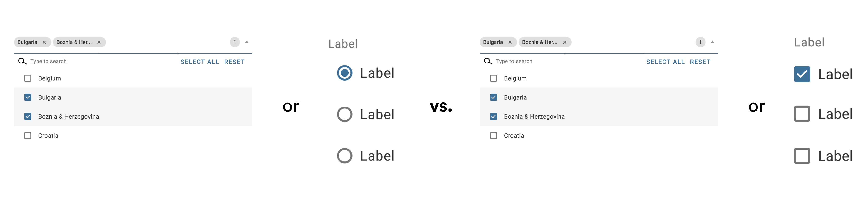The height and width of the screenshot is (205, 868).
Task: Remove the Bulgaria chip in left panel
Action: click(44, 42)
